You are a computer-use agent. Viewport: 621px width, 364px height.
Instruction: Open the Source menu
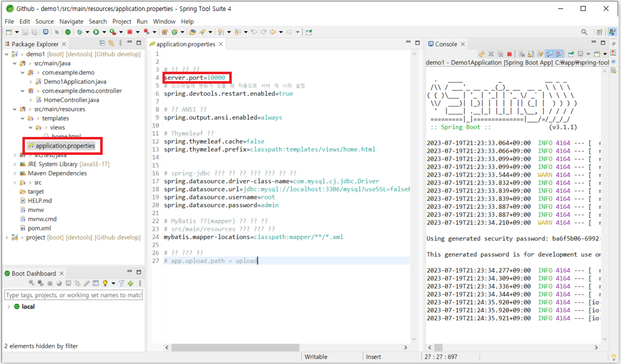click(x=44, y=21)
